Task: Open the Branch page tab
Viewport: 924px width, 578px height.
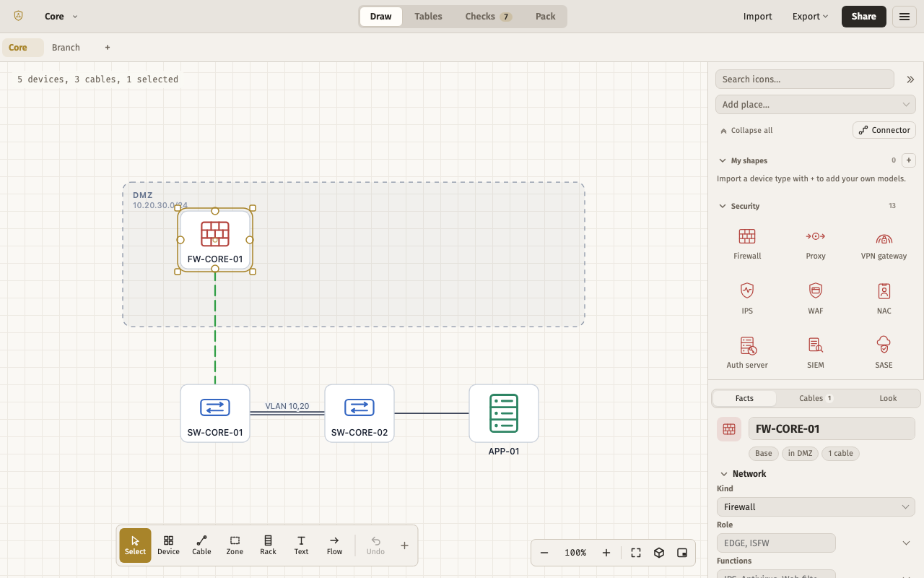Action: pyautogui.click(x=66, y=48)
